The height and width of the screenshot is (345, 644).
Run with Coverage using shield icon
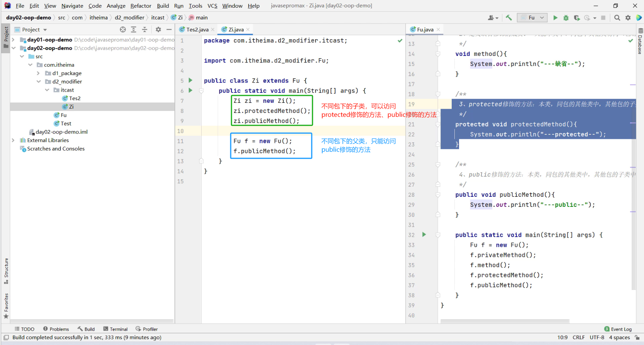click(x=577, y=18)
